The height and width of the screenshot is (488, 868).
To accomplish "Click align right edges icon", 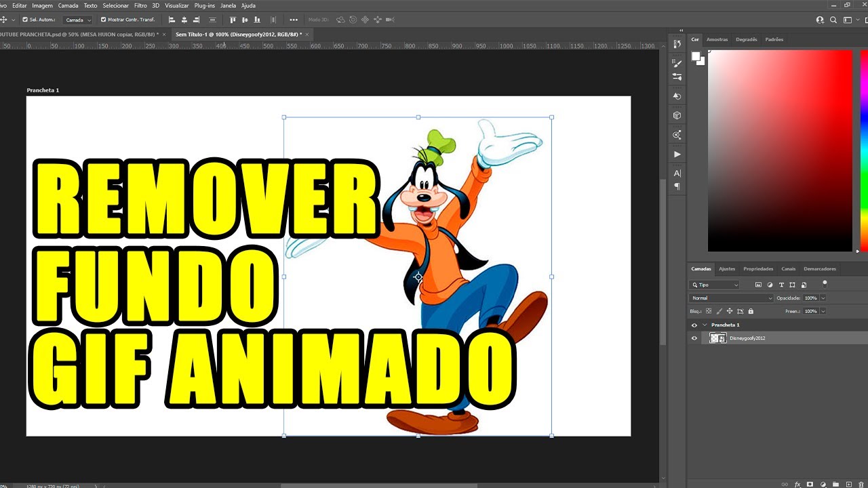I will click(x=197, y=20).
